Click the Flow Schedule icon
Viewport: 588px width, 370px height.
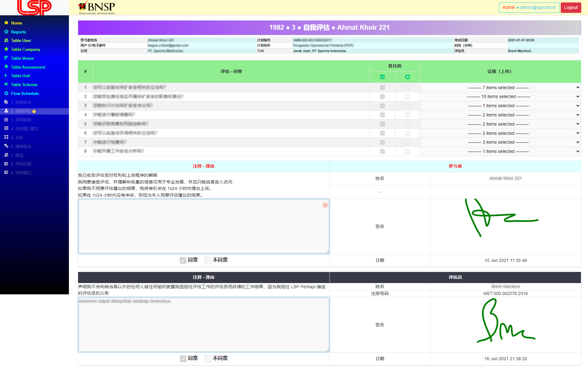pos(6,93)
